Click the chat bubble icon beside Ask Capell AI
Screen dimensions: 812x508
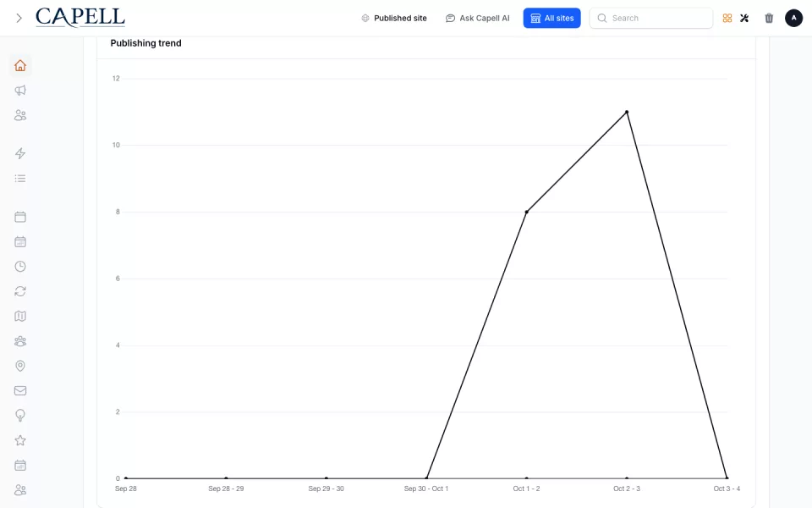pos(450,18)
